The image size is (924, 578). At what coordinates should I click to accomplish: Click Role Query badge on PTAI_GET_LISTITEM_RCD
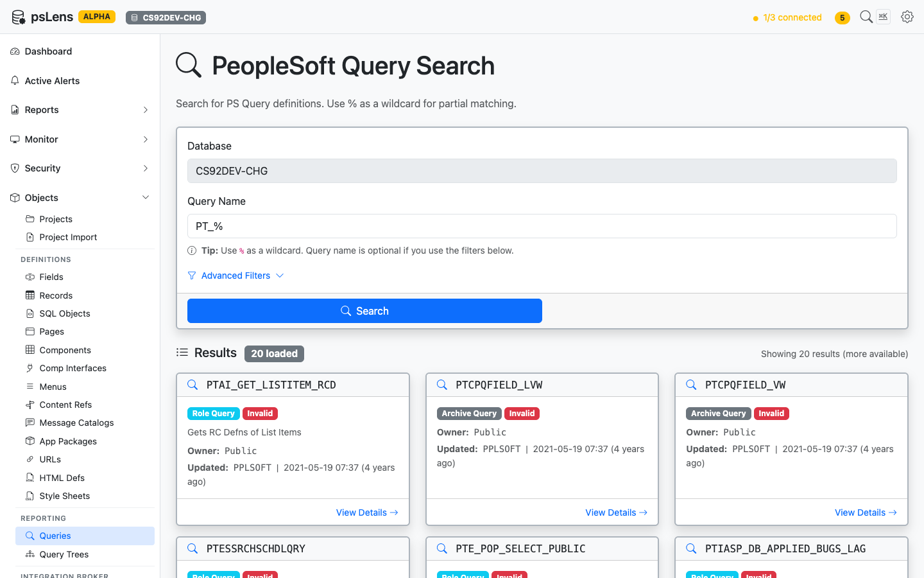pyautogui.click(x=214, y=414)
